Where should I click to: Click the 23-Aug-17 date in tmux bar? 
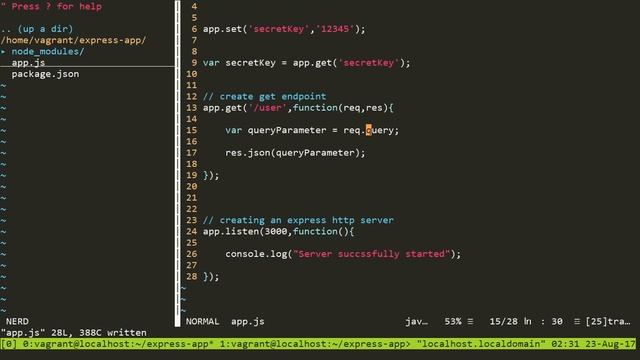[610, 344]
